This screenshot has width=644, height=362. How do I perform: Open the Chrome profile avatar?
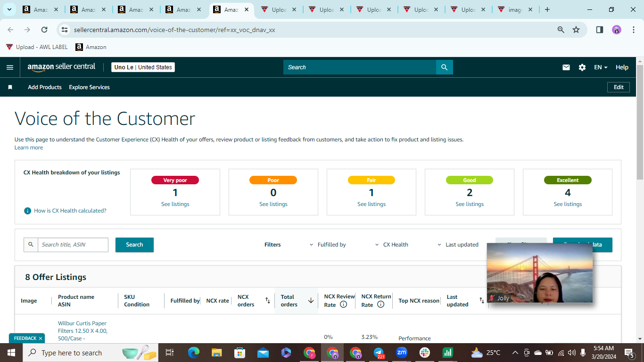point(617,30)
